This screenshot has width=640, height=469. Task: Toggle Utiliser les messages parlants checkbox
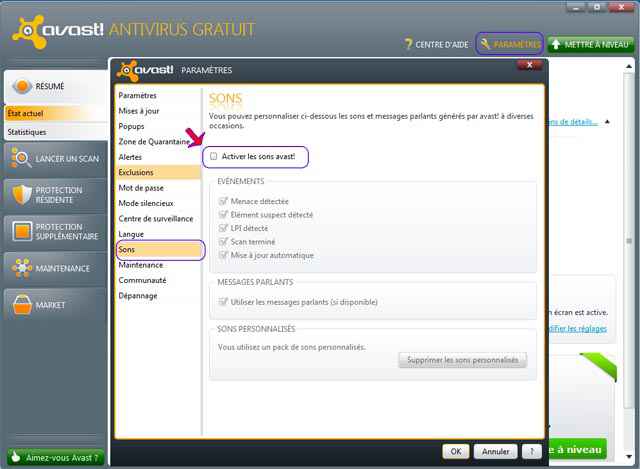tap(223, 302)
